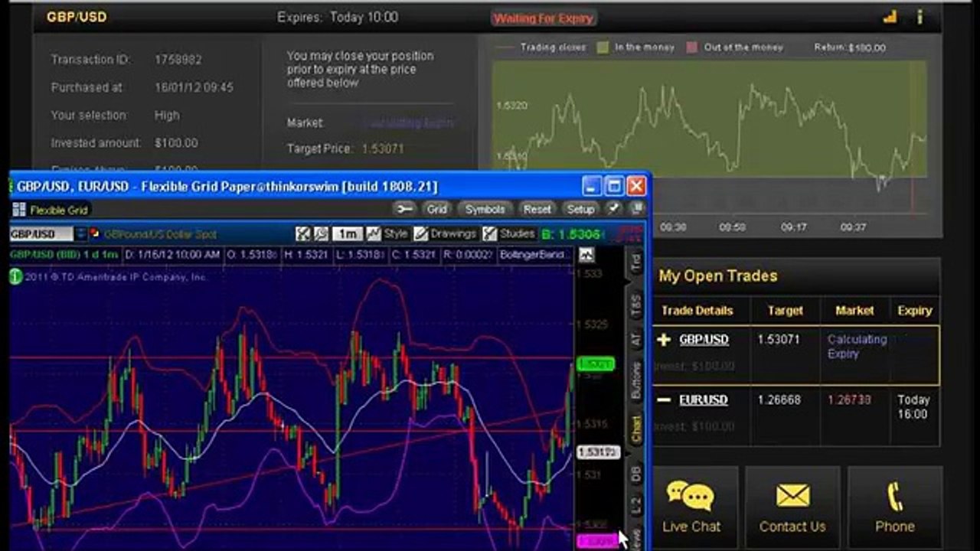Click the EUR/USD market price 1.26738
This screenshot has width=980, height=551.
coord(849,400)
